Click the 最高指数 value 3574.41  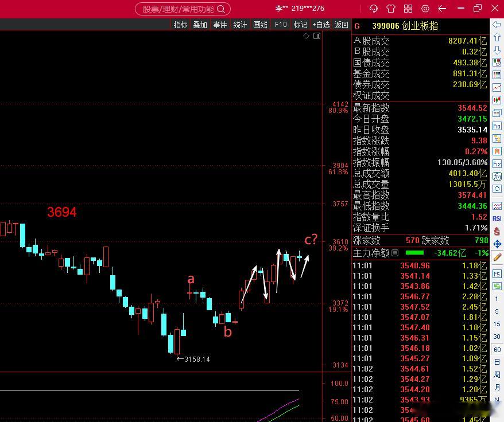(x=472, y=195)
